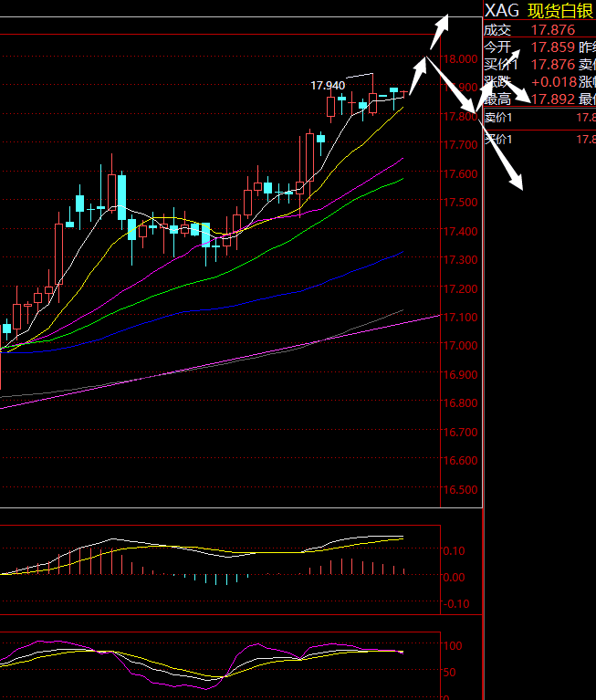Select the +0.018 change value

coord(554,82)
